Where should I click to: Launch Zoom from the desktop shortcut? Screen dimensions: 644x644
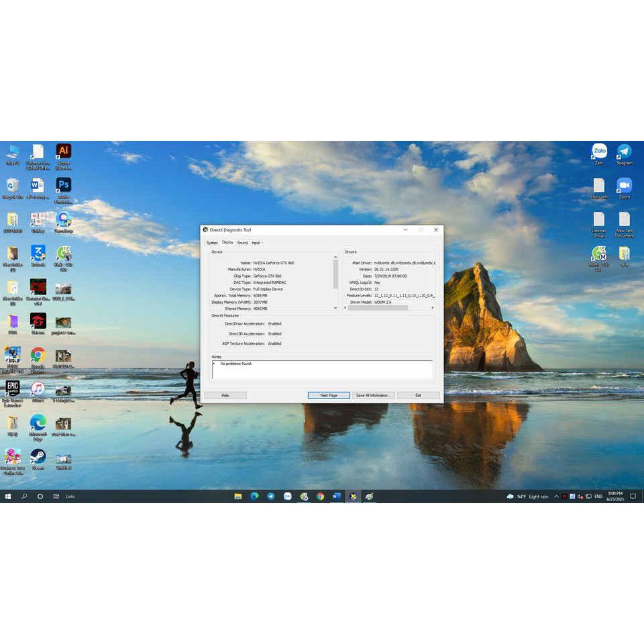click(624, 186)
